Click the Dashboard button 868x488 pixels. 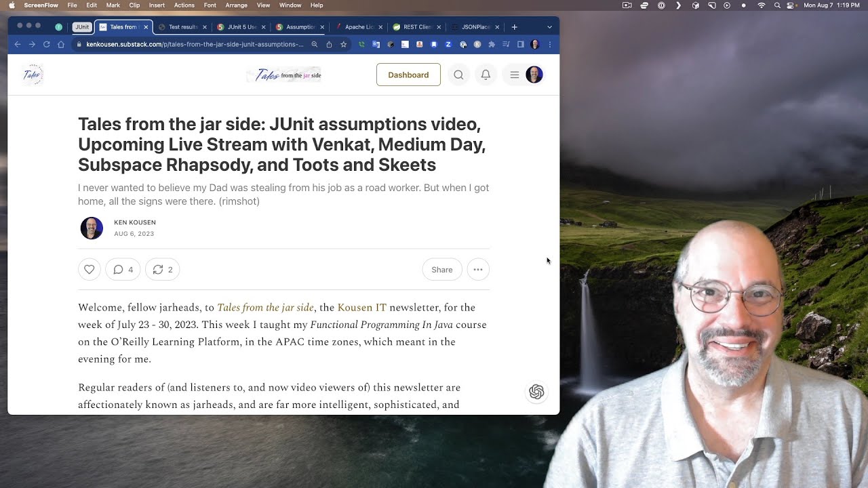(x=408, y=75)
